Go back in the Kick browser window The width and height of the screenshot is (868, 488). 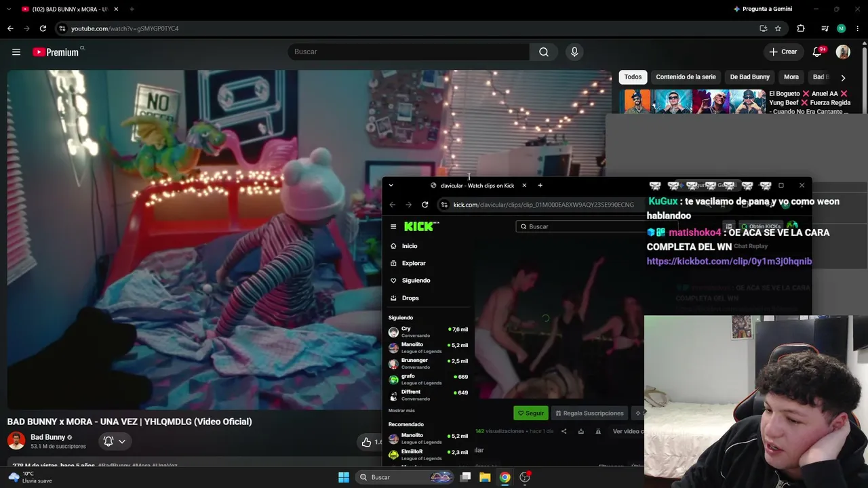point(392,205)
